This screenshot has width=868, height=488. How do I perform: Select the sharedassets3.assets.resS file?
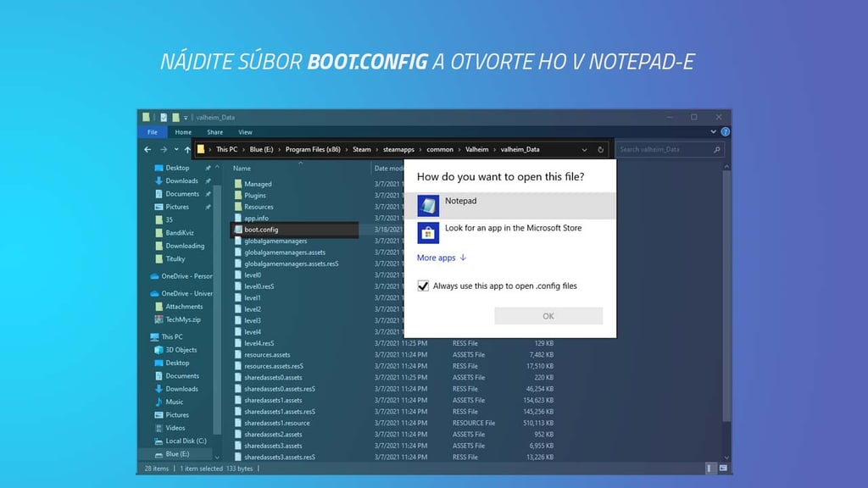click(x=280, y=457)
